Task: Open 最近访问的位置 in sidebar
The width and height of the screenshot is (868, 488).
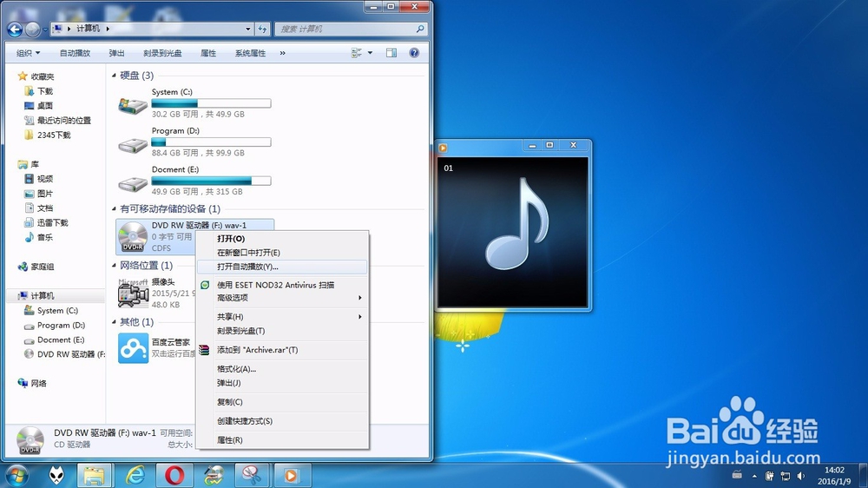Action: pyautogui.click(x=63, y=120)
